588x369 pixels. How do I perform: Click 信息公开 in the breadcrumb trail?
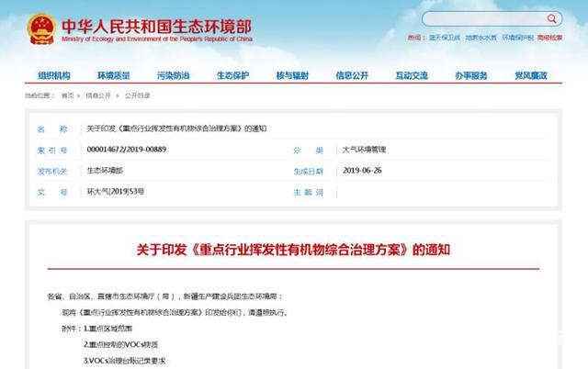coord(98,95)
